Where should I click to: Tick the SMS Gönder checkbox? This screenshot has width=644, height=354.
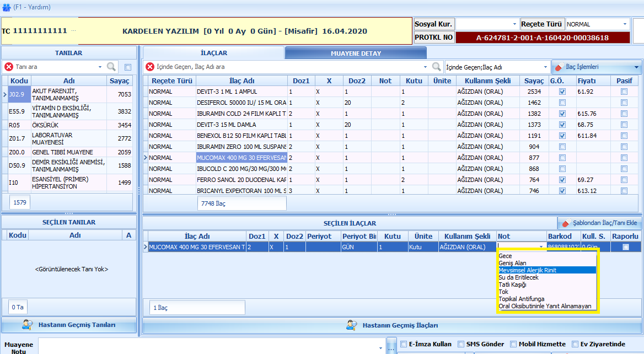tap(461, 344)
